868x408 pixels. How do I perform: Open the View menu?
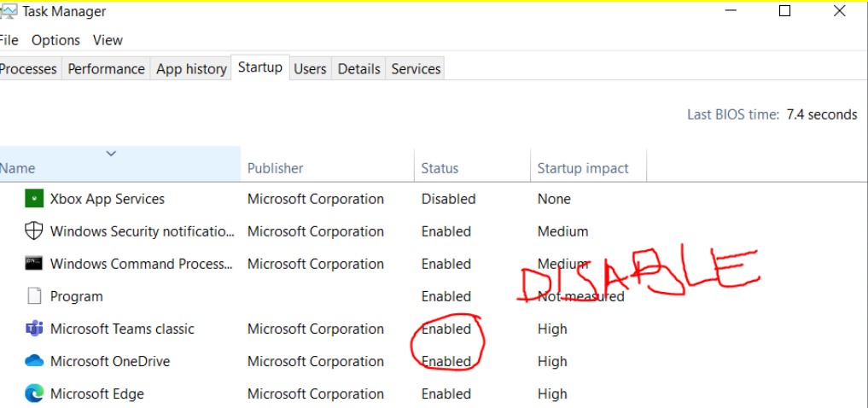(108, 40)
